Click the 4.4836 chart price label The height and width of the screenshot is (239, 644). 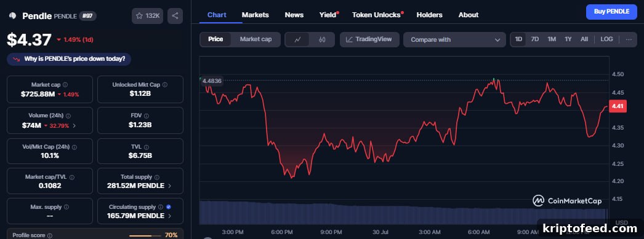(x=212, y=80)
